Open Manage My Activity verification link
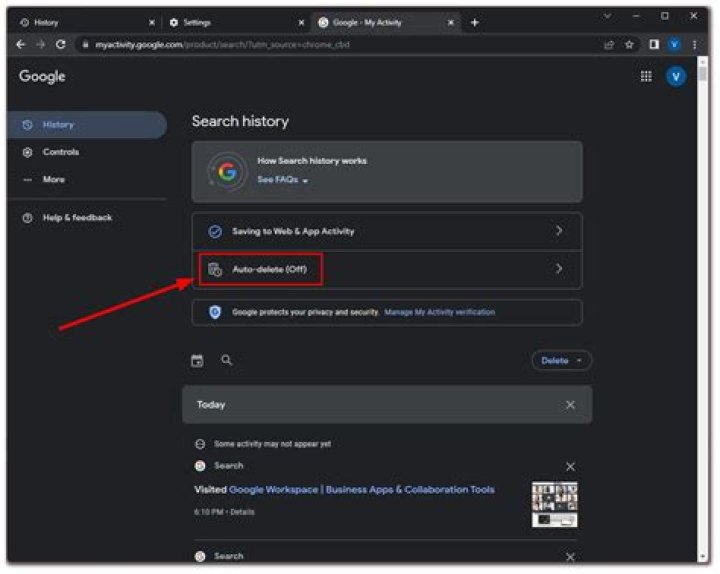720x574 pixels. tap(439, 312)
